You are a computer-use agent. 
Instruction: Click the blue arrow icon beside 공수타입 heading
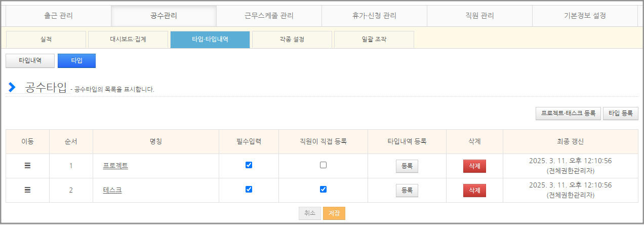12,87
